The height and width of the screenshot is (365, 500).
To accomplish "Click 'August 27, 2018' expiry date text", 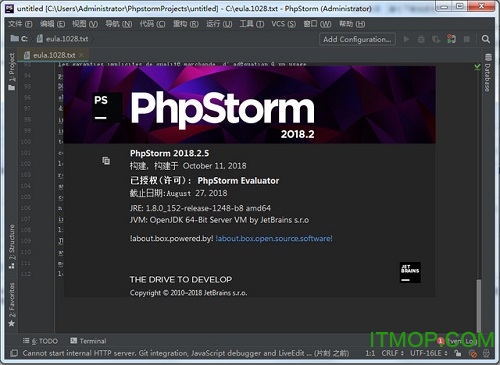I will 197,193.
